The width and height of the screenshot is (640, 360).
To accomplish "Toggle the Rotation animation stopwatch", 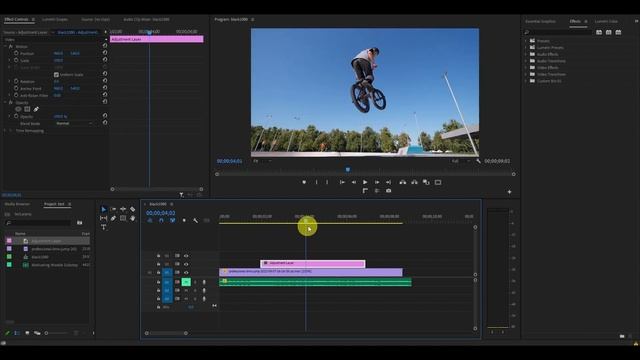I will (x=16, y=81).
